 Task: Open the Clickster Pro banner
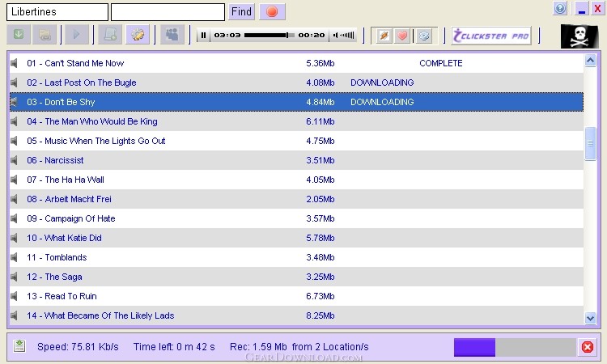491,36
